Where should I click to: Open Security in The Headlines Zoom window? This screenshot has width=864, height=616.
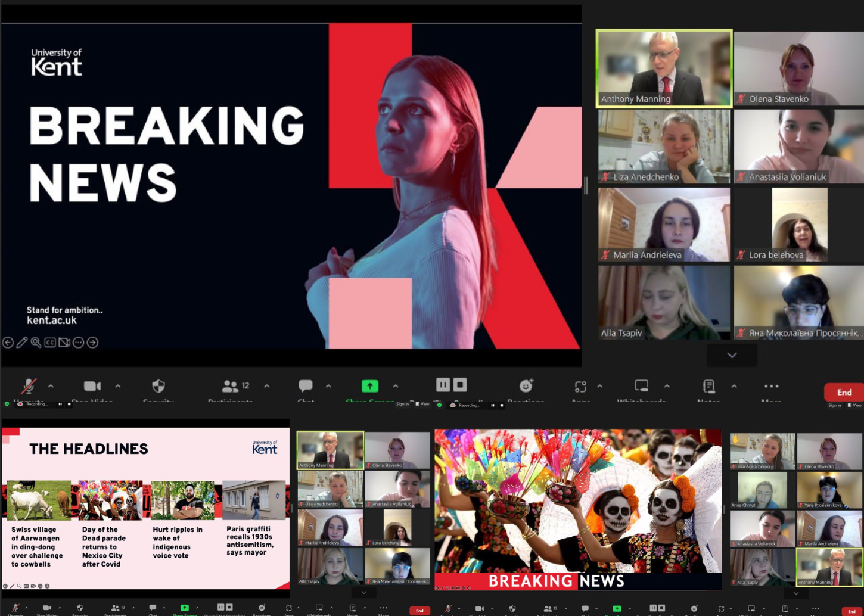[x=80, y=608]
